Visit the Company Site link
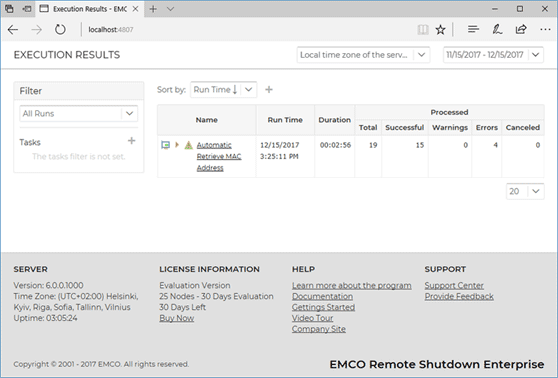This screenshot has height=378, width=558. (x=319, y=329)
